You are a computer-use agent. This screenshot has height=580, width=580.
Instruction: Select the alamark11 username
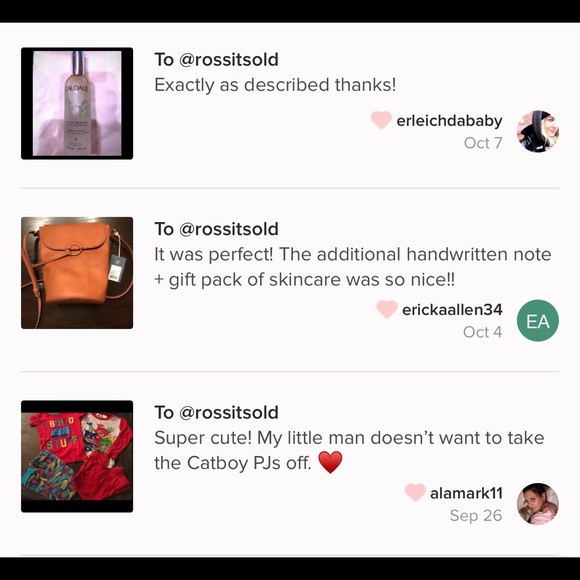click(466, 493)
